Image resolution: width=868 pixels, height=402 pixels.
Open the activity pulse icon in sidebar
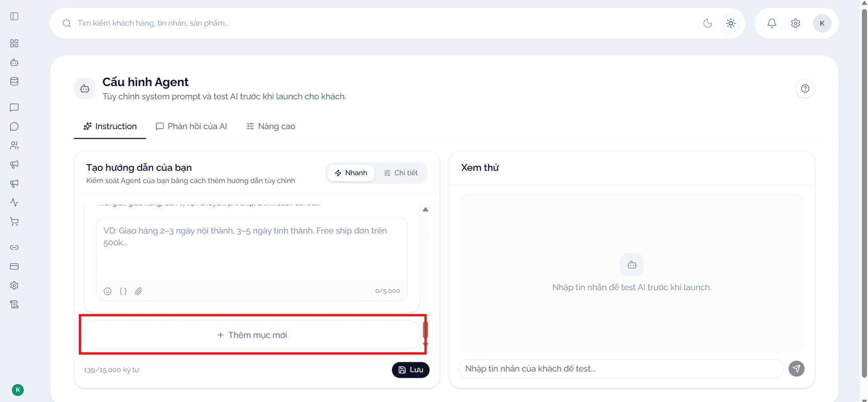(14, 202)
